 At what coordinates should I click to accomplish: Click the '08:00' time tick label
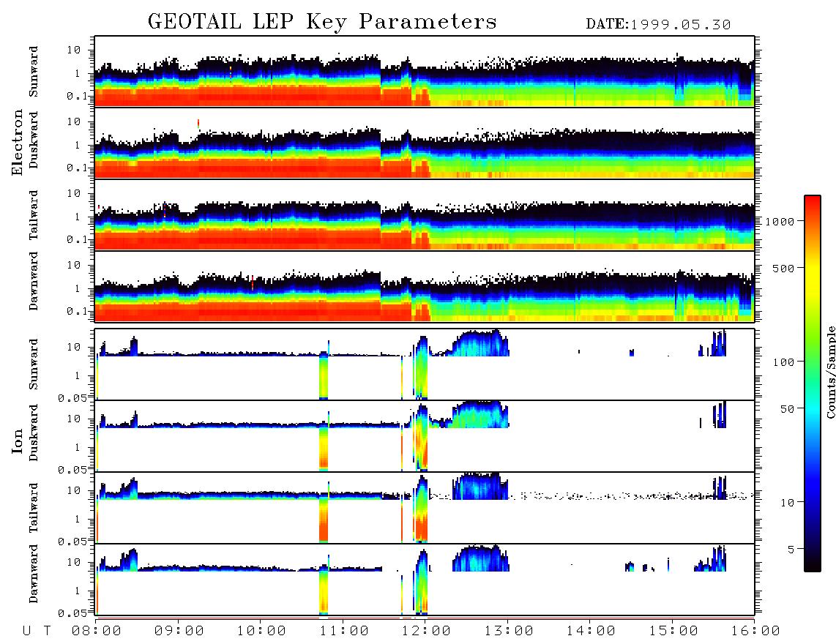97,631
